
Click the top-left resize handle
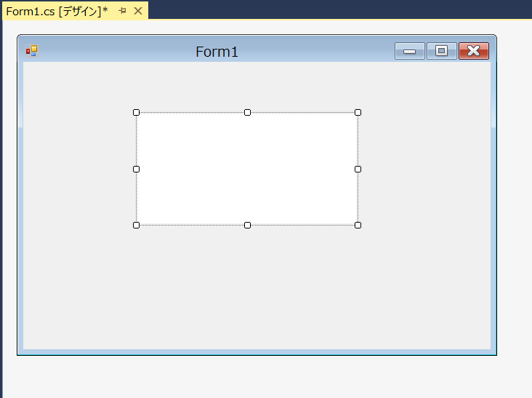136,112
